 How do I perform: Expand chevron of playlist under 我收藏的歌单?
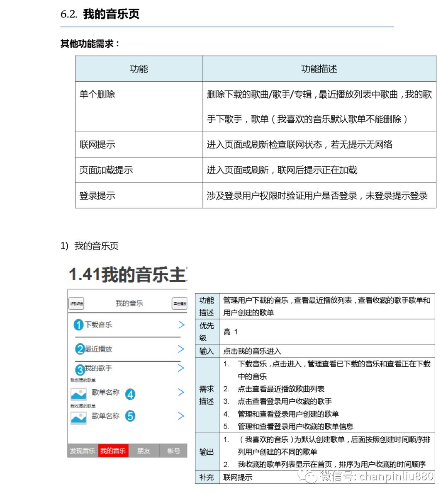[181, 416]
